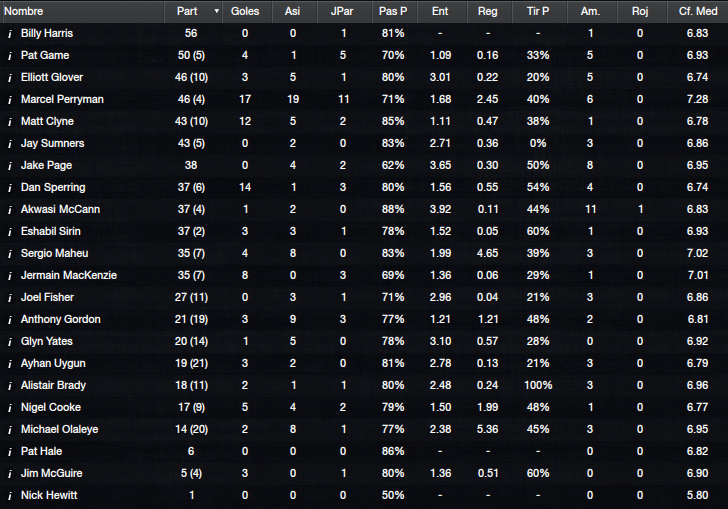Open info icon beside Nick Hewitt
Viewport: 728px width, 509px height.
(10, 496)
